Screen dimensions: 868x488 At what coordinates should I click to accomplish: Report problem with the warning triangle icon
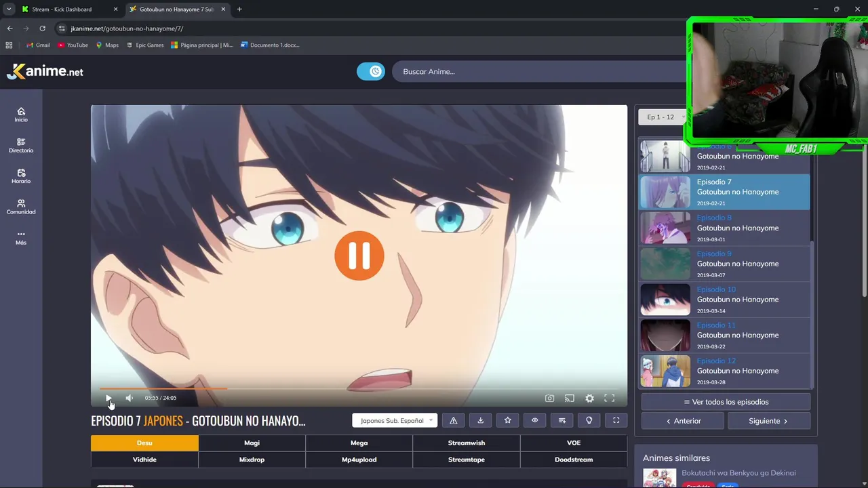click(x=454, y=420)
